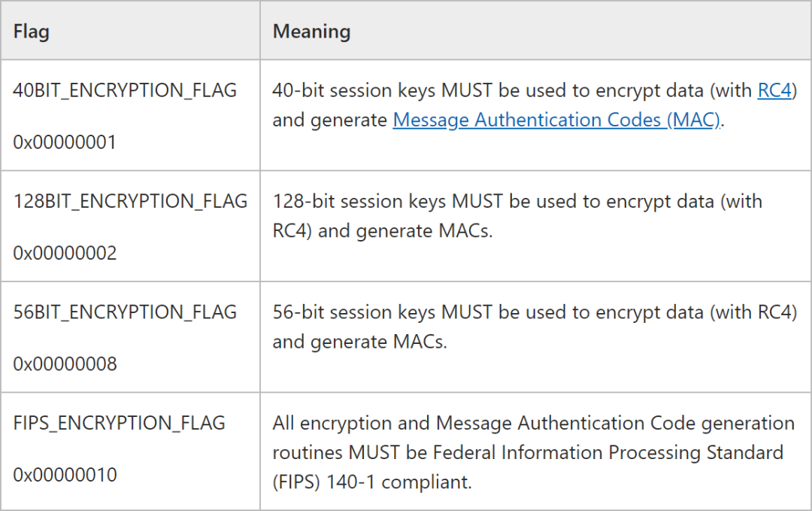Click the 0x00000008 hex value
Viewport: 812px width, 511px height.
[65, 364]
